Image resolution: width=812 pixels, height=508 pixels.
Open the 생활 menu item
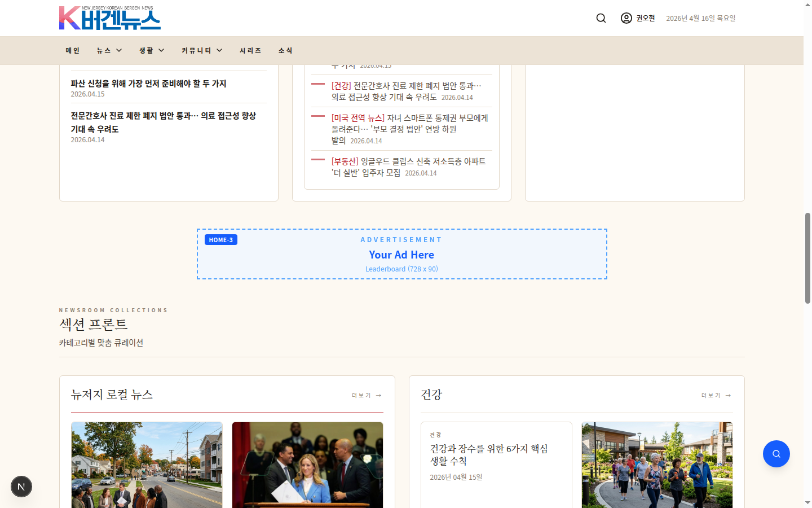click(x=147, y=50)
